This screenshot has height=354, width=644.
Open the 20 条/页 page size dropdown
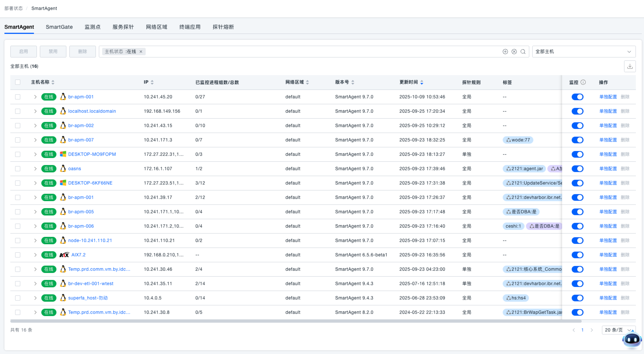click(x=618, y=330)
